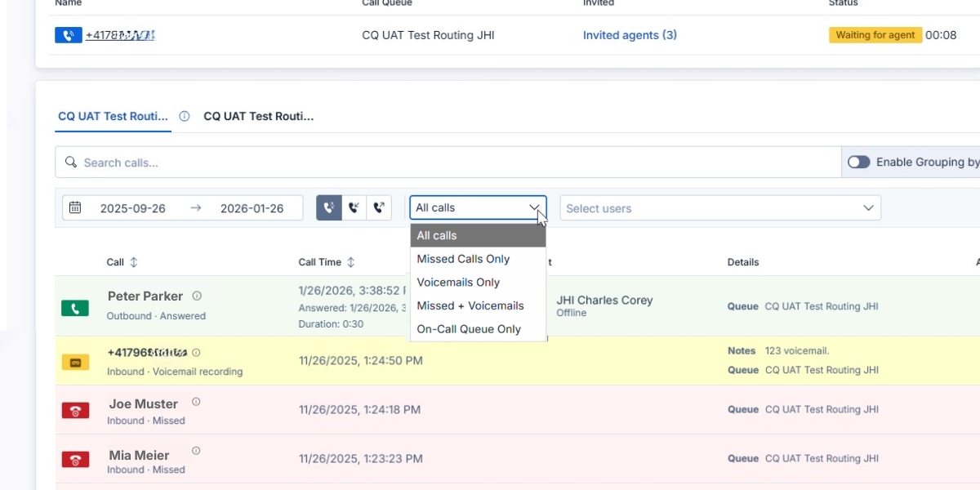
Task: Filter by outbound calls icon
Action: tap(379, 207)
